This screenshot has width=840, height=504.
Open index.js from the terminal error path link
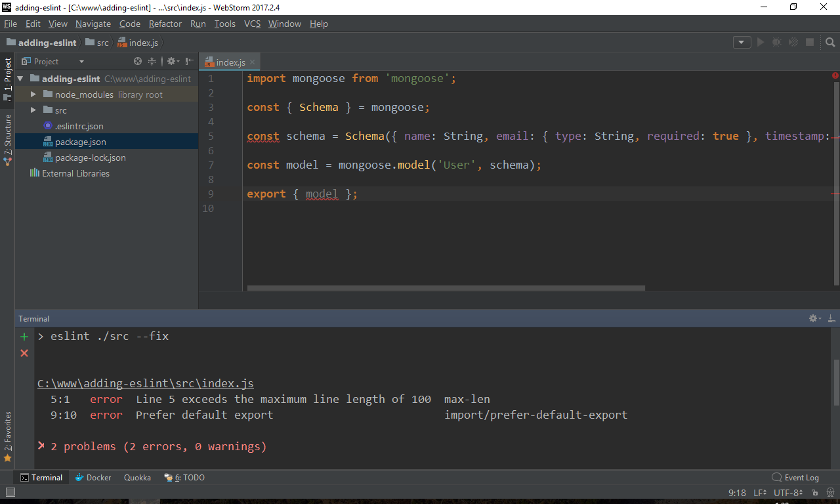pyautogui.click(x=144, y=383)
